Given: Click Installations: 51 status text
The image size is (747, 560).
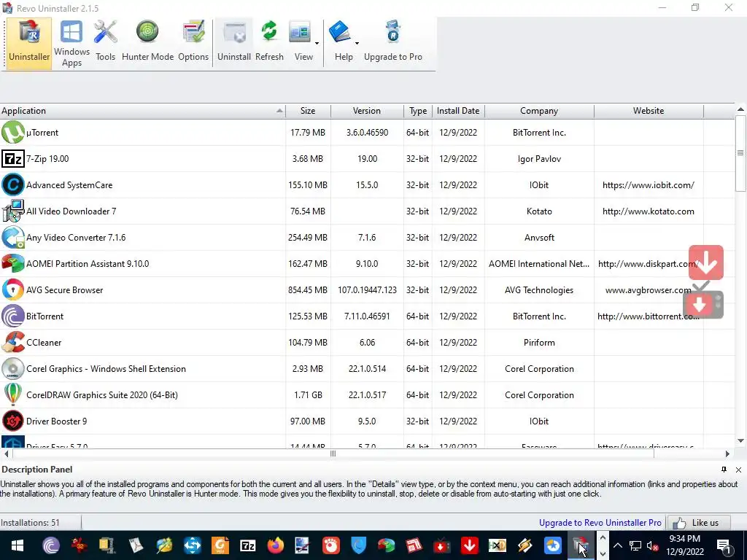Looking at the screenshot, I should click(30, 522).
